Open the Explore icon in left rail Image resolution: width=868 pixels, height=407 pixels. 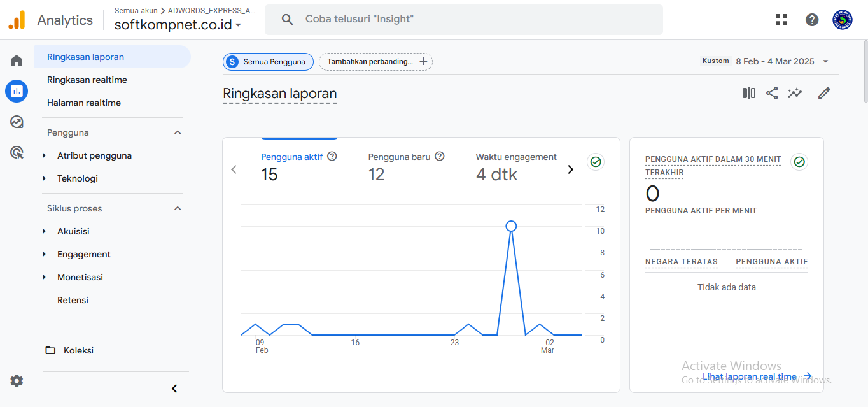(17, 122)
